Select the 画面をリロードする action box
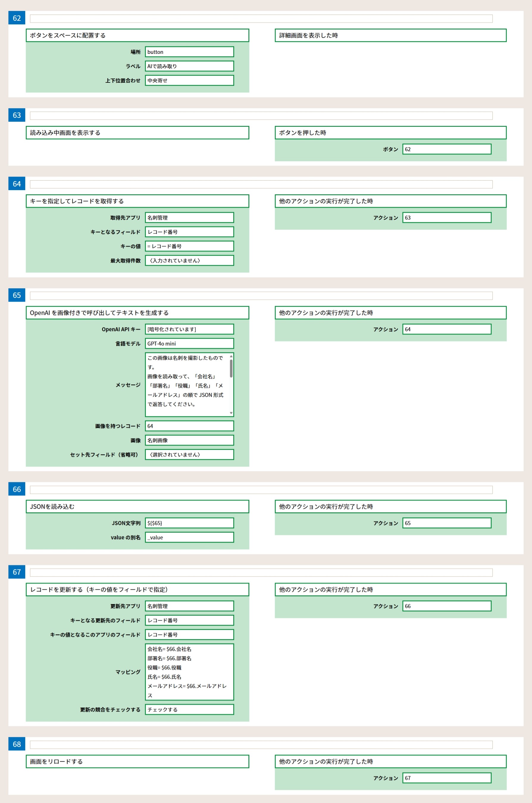Screen dimensions: 532x803 tap(137, 761)
